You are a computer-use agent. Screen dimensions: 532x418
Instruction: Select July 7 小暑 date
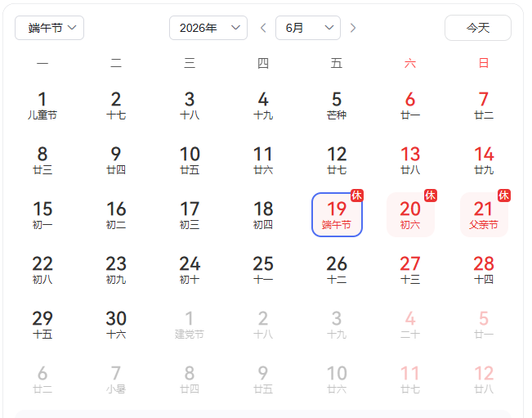pyautogui.click(x=116, y=379)
